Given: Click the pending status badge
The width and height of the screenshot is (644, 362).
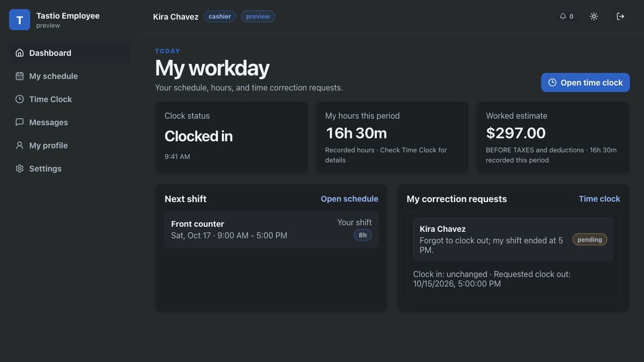Looking at the screenshot, I should coord(590,240).
